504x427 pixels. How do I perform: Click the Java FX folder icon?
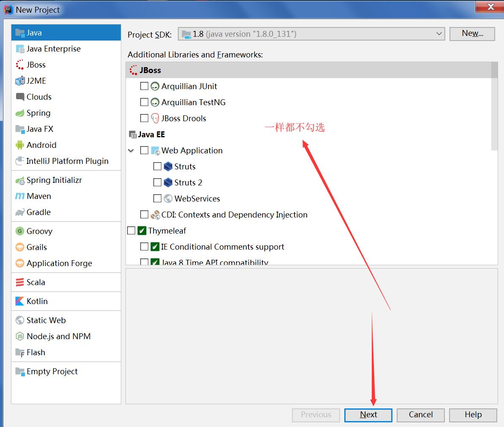(20, 129)
